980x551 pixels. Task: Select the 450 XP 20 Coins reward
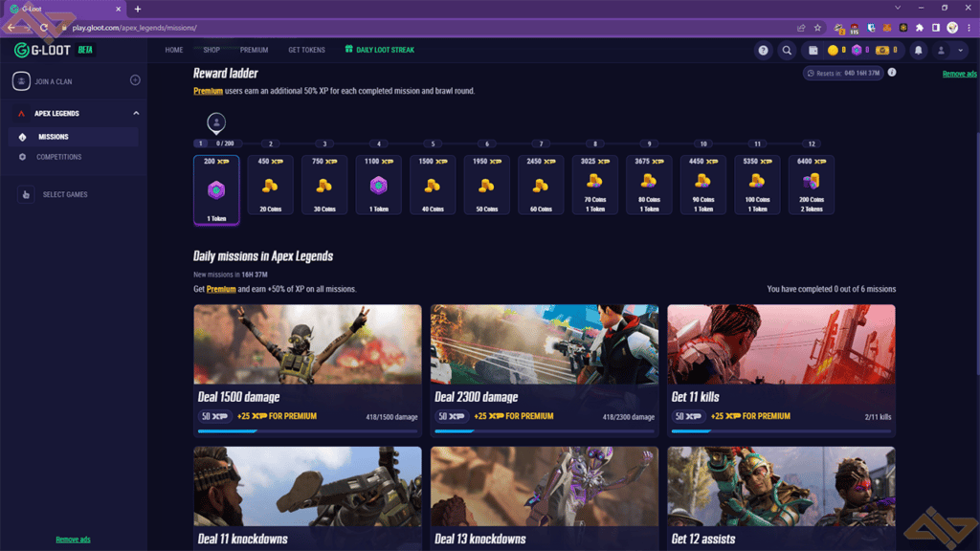point(271,185)
